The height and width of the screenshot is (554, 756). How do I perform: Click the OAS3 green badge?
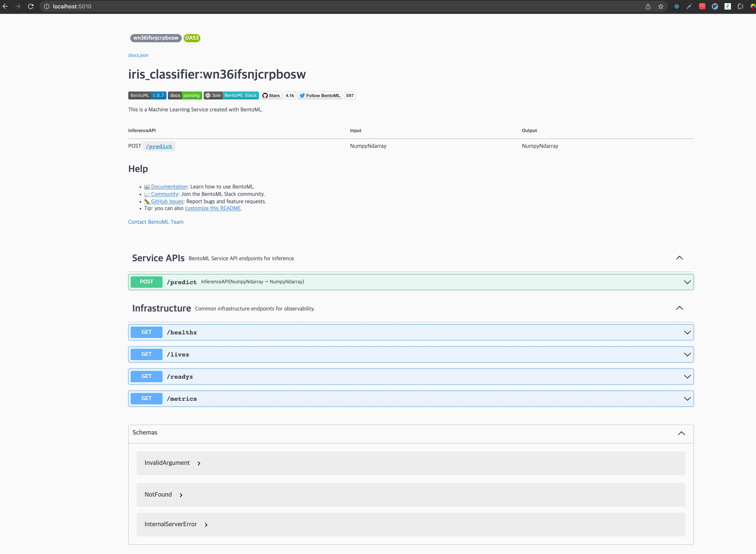[192, 38]
